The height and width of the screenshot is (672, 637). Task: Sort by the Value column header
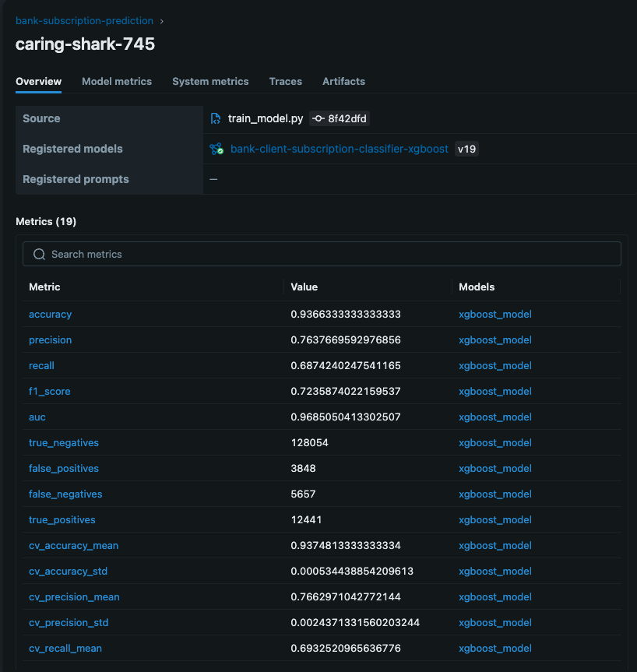304,287
